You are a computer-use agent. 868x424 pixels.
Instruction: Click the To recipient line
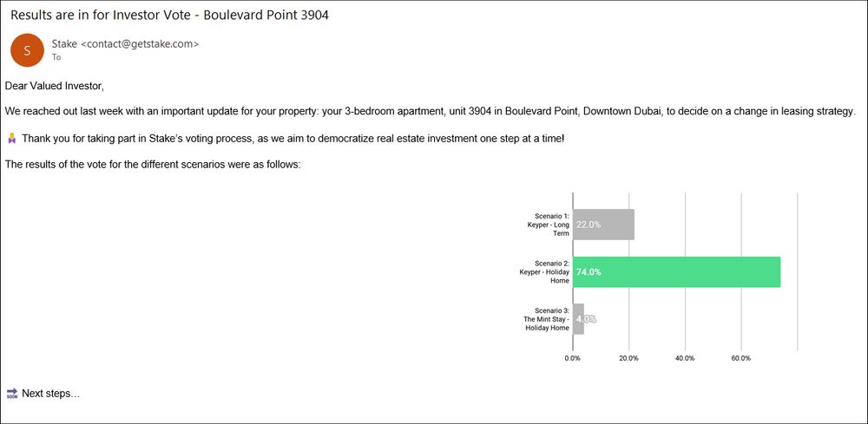tap(56, 57)
